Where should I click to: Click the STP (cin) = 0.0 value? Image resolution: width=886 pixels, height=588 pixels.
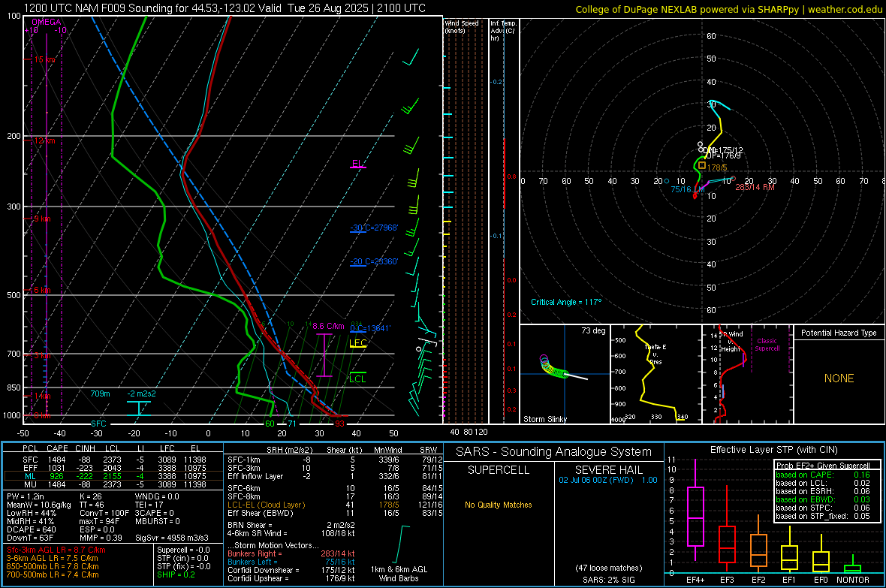[x=183, y=558]
